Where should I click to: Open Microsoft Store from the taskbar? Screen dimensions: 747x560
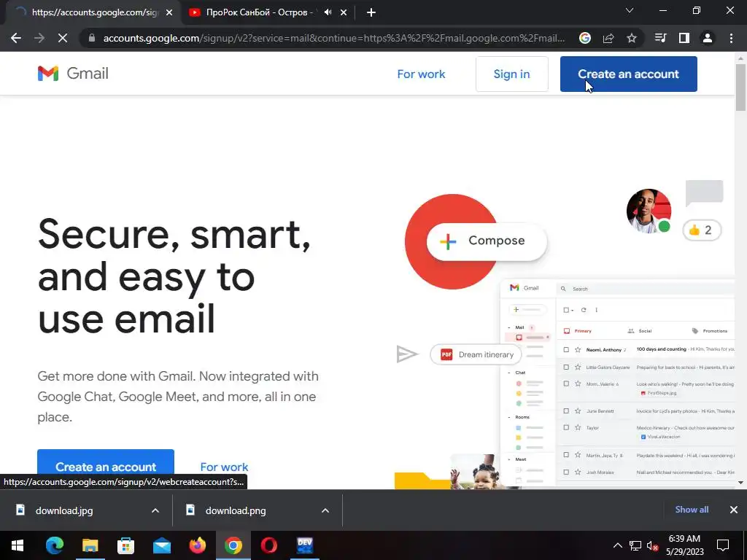pyautogui.click(x=125, y=545)
